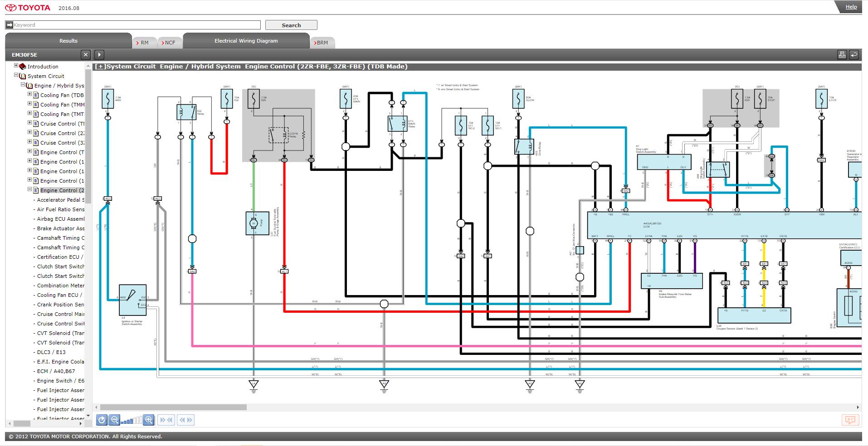Click the document icon for Cruise Control (2Z
The height and width of the screenshot is (446, 868).
click(x=36, y=133)
